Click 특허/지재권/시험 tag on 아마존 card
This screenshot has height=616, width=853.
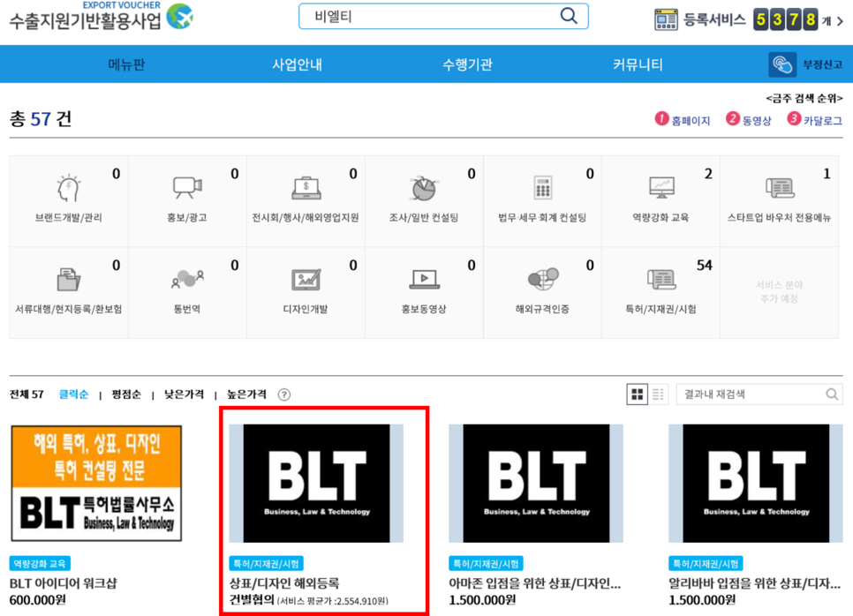coord(486,563)
